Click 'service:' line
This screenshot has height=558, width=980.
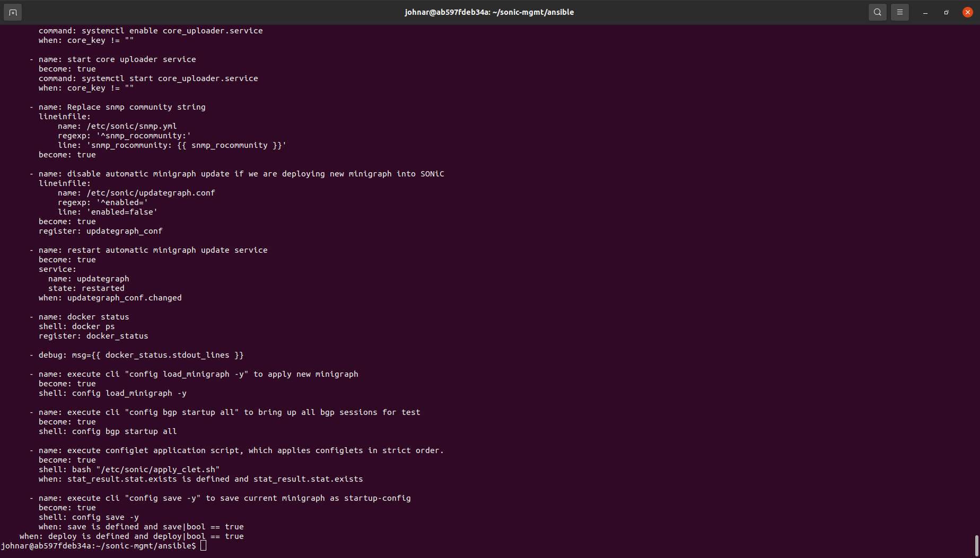pos(57,269)
